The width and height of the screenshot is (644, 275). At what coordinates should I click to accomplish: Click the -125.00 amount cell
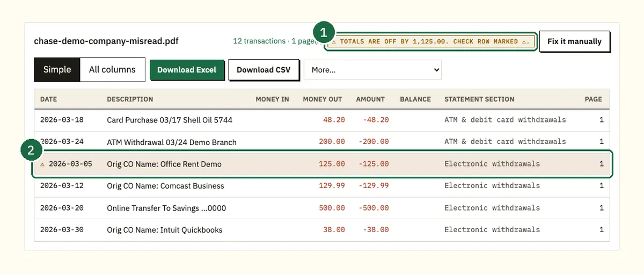pos(374,164)
